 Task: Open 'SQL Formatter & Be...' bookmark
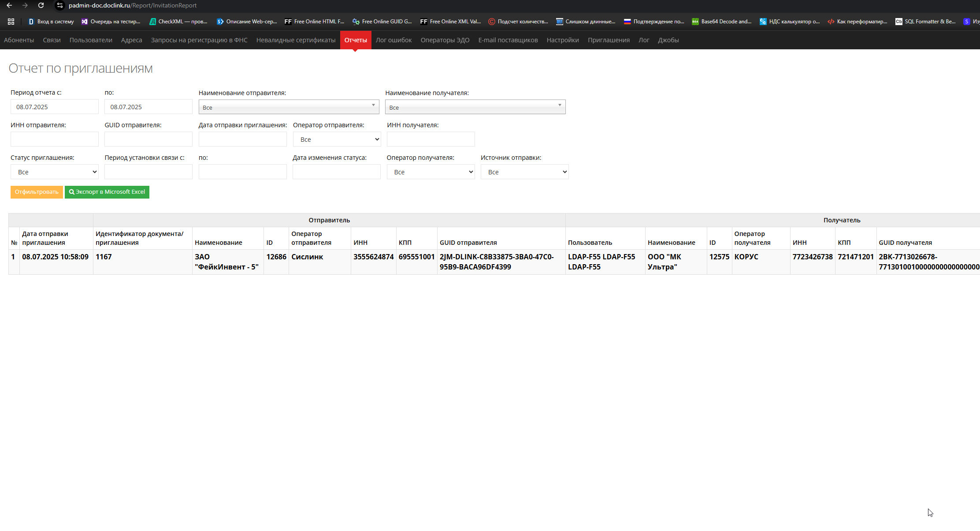point(925,21)
